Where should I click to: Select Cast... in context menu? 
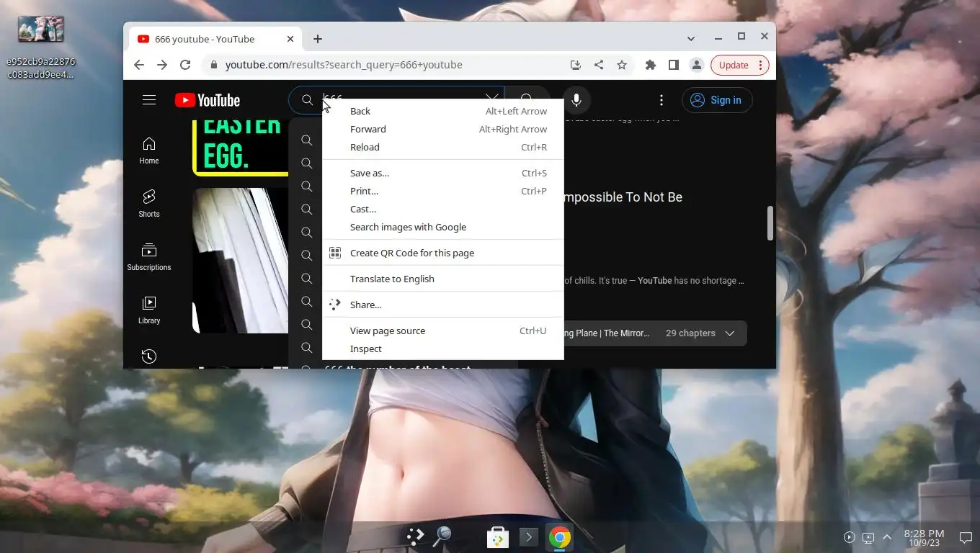[442, 209]
